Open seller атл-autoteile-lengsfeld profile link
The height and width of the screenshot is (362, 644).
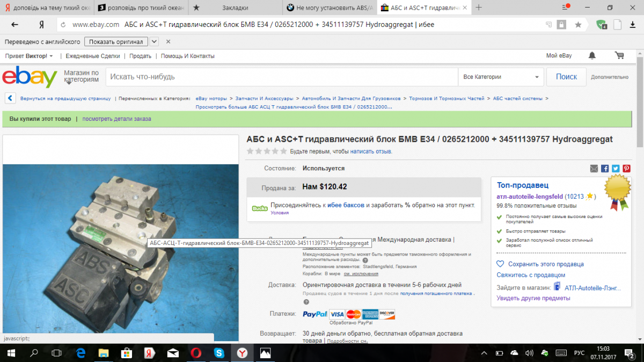(x=530, y=197)
